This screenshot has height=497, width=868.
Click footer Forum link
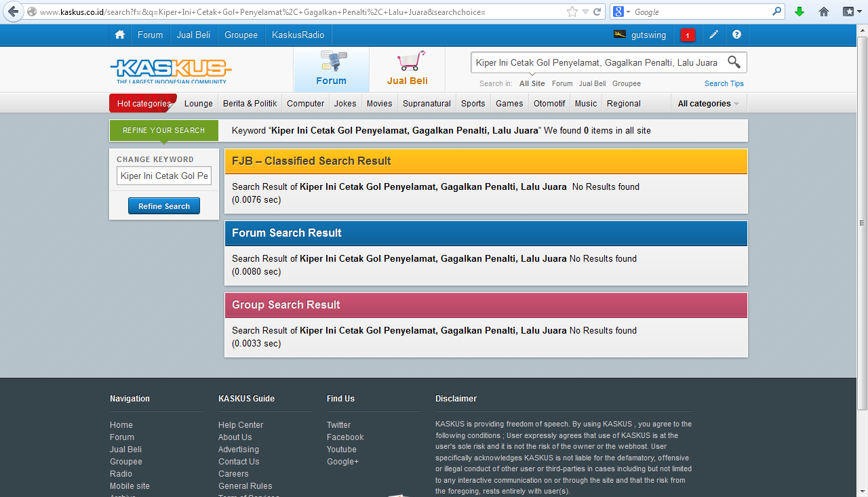(122, 437)
